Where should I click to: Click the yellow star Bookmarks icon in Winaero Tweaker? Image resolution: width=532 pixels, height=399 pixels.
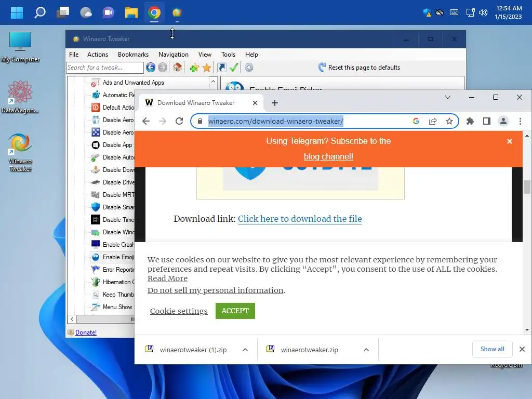click(x=207, y=68)
